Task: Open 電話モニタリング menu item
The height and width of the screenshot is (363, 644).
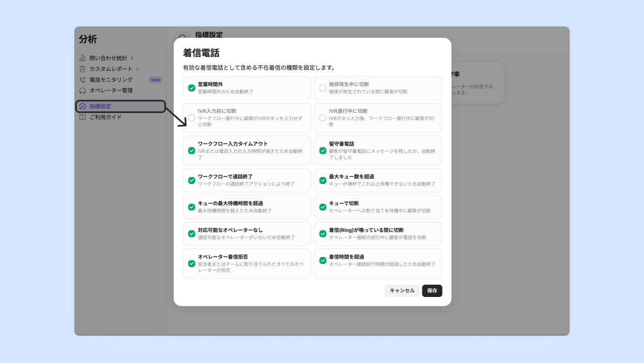Action: [x=121, y=80]
